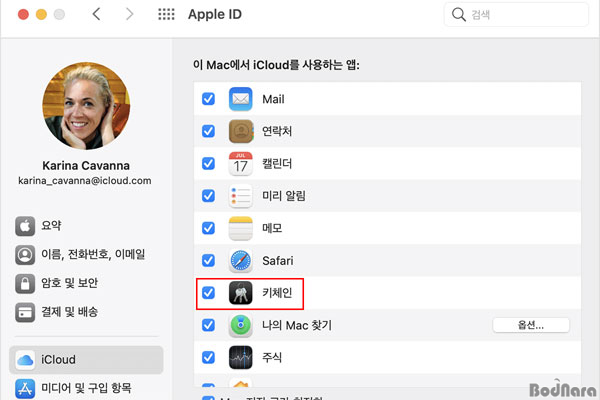Toggle the 메모 checkbox
This screenshot has height=400, width=600.
[208, 228]
